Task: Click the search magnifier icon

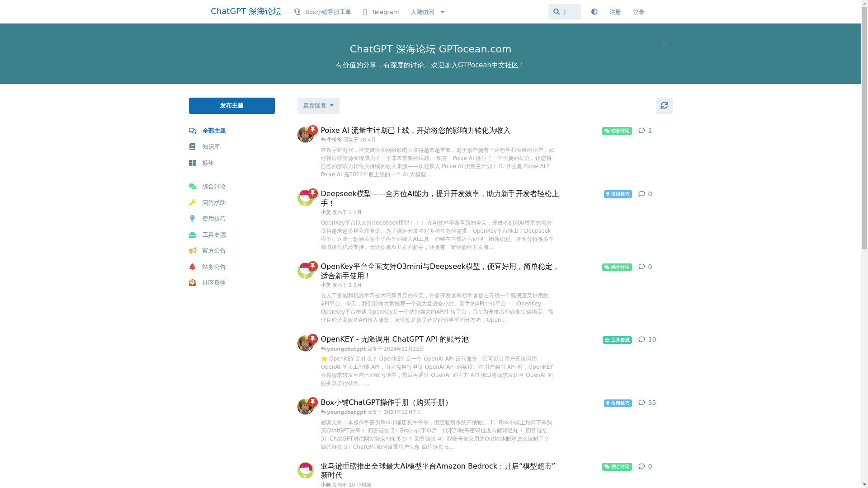Action: [557, 12]
